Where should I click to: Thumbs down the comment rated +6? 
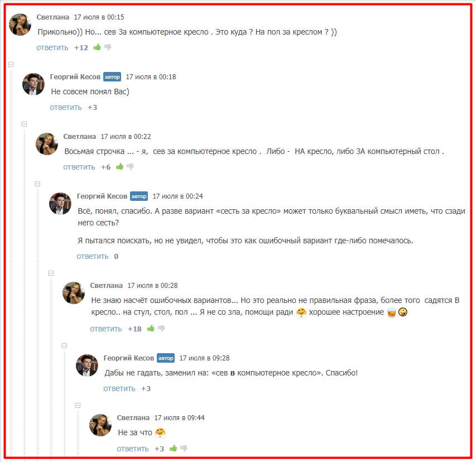click(x=130, y=167)
